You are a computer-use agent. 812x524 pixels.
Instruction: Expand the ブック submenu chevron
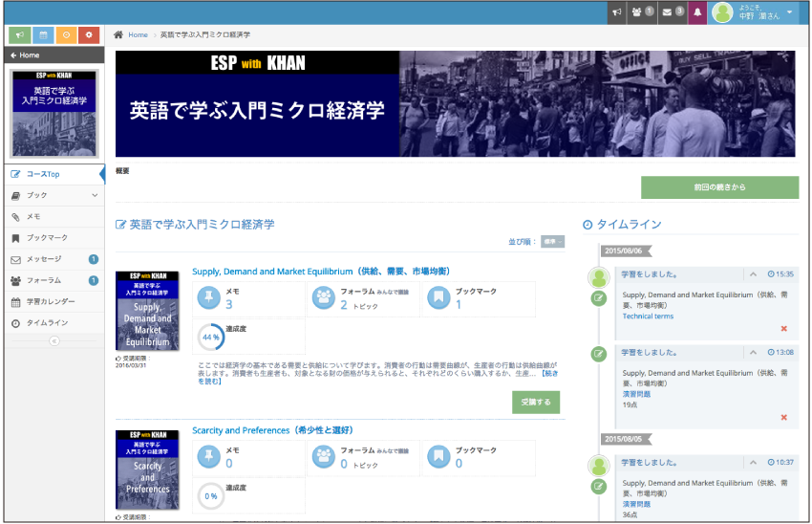point(95,195)
